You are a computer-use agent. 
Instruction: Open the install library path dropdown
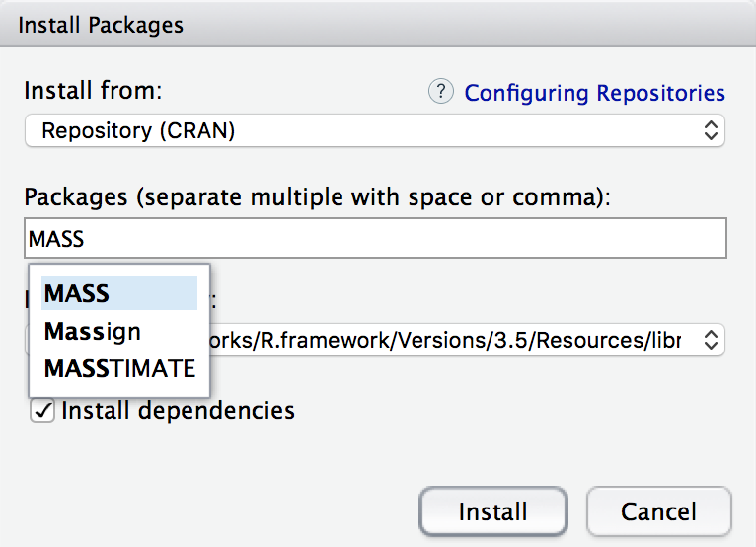click(x=454, y=341)
